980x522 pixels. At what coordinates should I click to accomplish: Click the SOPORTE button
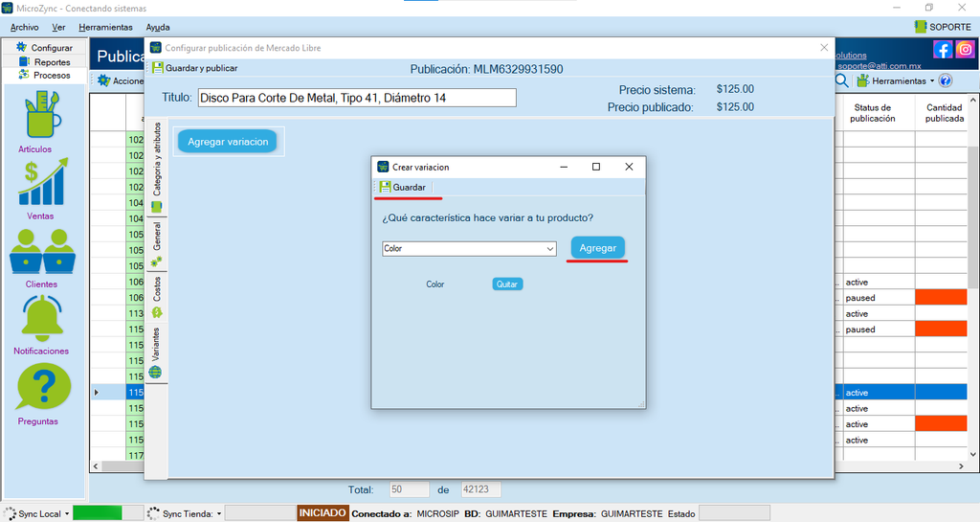click(943, 27)
